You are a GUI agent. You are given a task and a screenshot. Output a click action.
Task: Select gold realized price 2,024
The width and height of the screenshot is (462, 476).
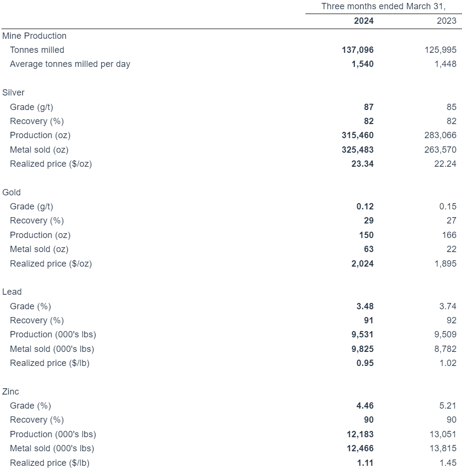362,264
